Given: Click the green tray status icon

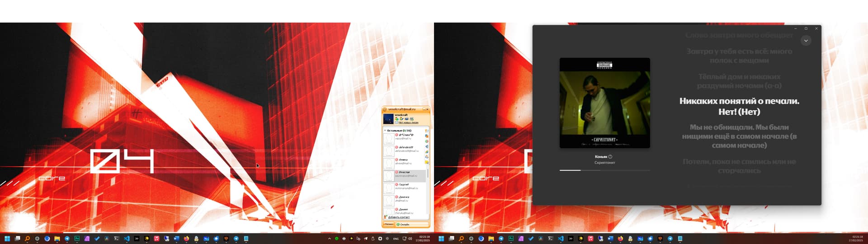Looking at the screenshot, I should click(x=336, y=239).
